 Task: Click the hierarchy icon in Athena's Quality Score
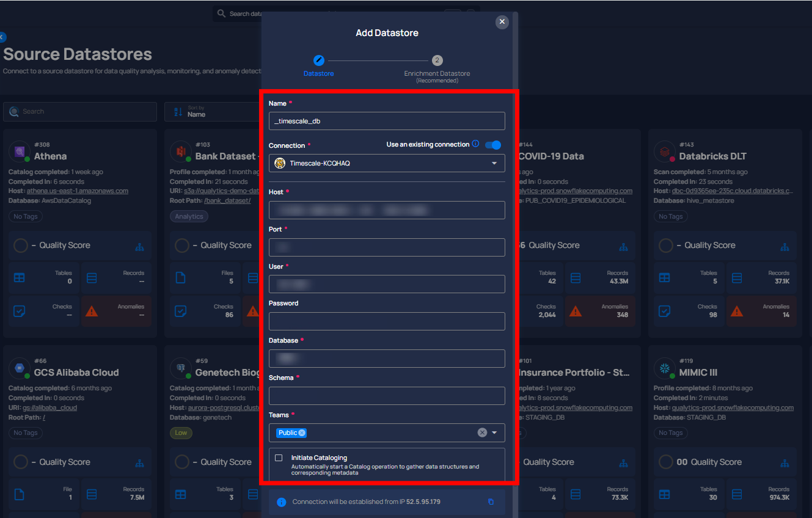coord(140,247)
